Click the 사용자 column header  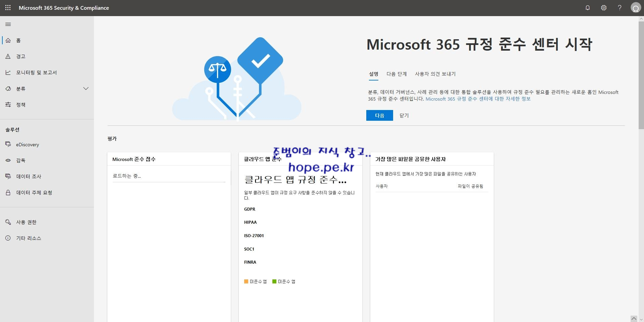click(382, 186)
